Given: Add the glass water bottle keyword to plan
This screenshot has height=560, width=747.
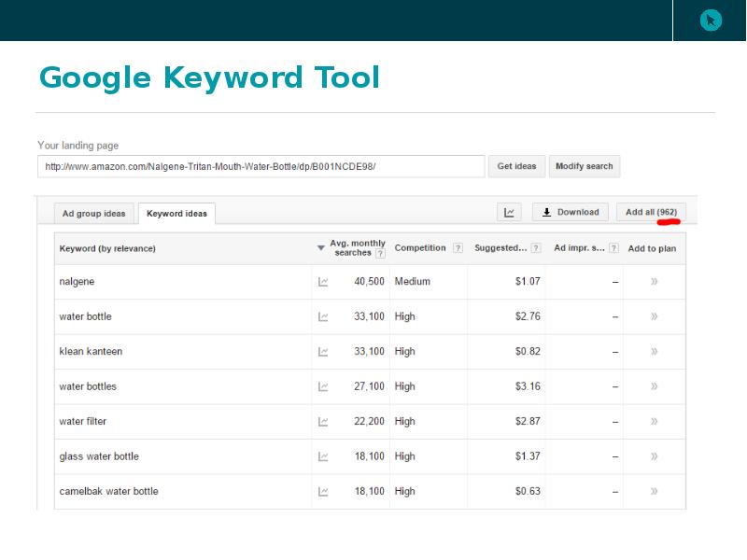Looking at the screenshot, I should click(x=654, y=456).
